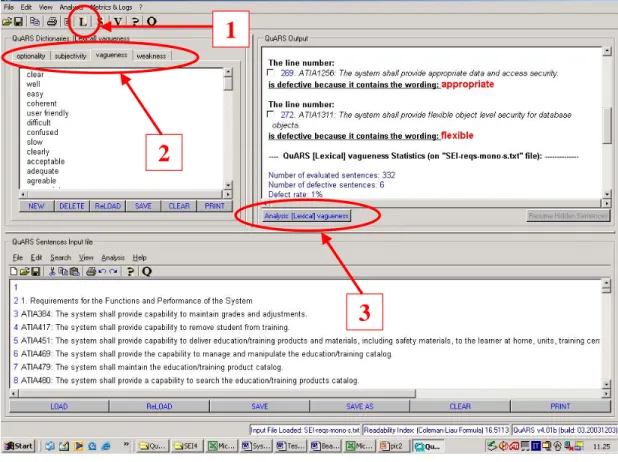Select the word 'user friendly' in dictionary list
The width and height of the screenshot is (618, 462).
(x=48, y=113)
